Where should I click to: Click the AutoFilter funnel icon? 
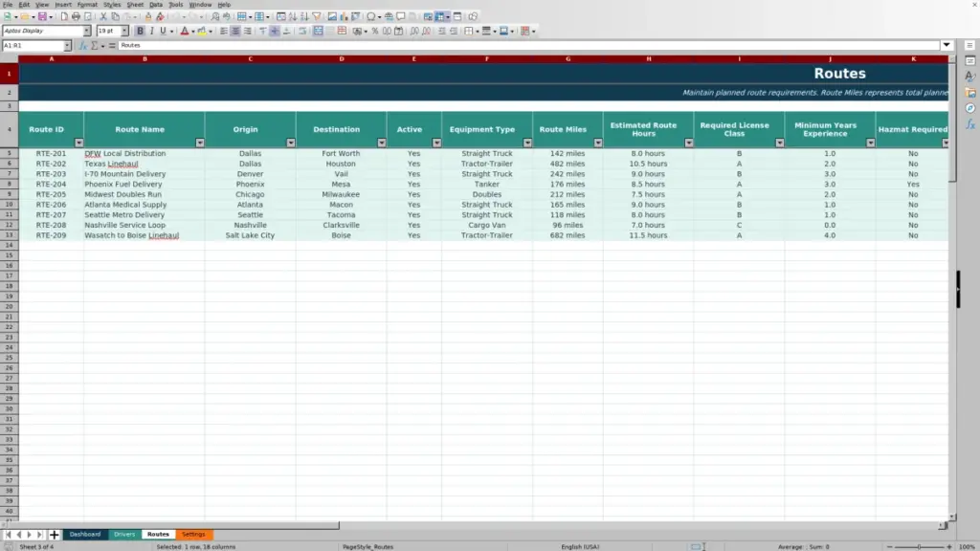coord(316,17)
